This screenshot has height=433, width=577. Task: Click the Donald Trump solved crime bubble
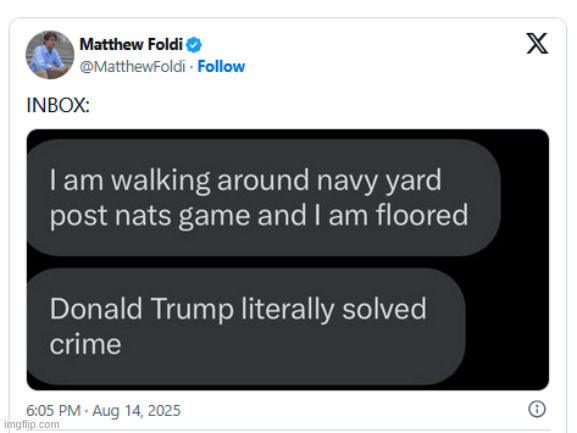coord(246,327)
